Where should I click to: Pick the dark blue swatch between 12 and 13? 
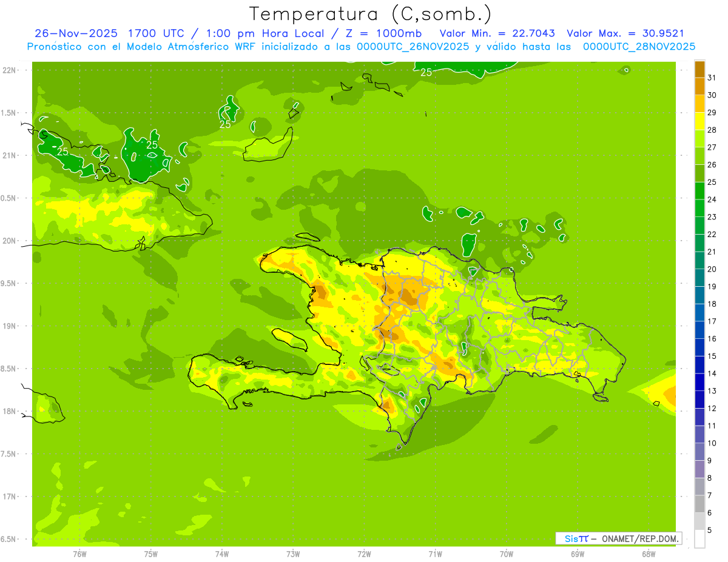(699, 400)
